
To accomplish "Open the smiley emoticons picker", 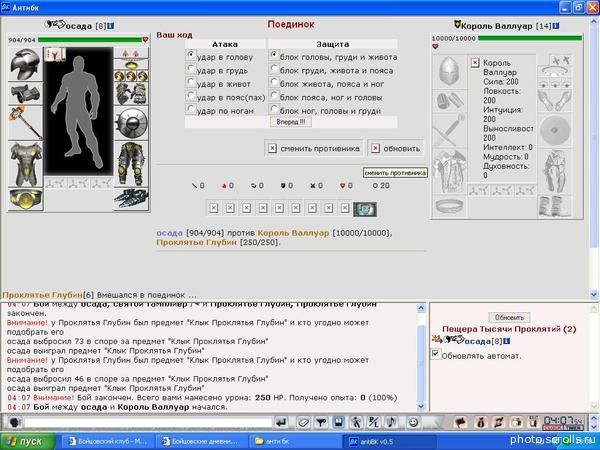I will tap(413, 422).
